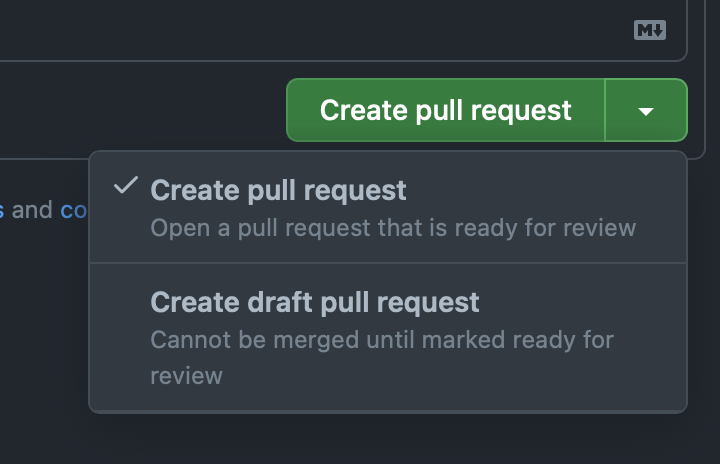
Task: Select the ready-for-review pull request type
Action: tap(388, 208)
